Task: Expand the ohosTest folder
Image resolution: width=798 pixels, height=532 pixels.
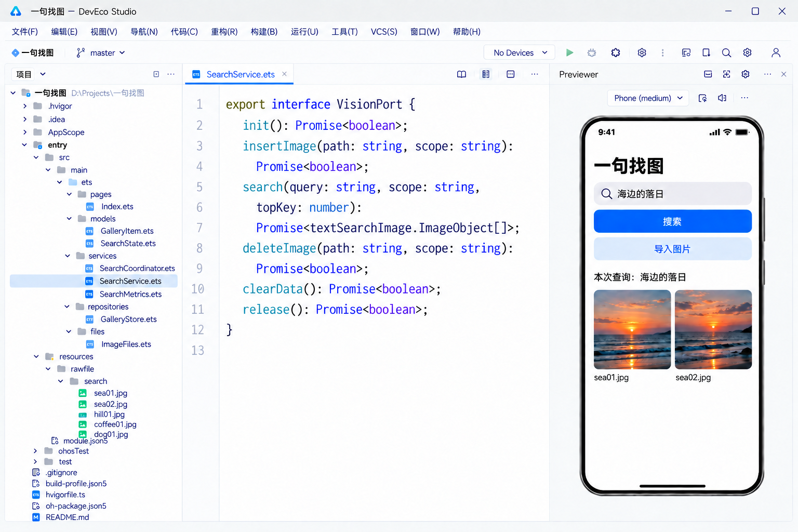Action: (x=35, y=451)
